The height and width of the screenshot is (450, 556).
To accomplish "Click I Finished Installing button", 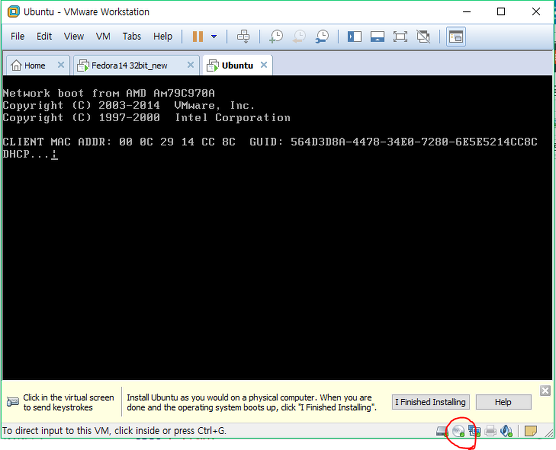I will click(431, 402).
